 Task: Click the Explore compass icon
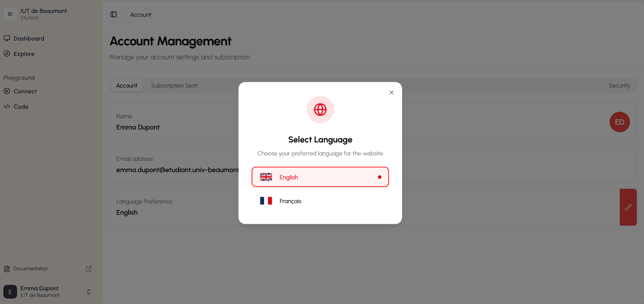pyautogui.click(x=7, y=54)
